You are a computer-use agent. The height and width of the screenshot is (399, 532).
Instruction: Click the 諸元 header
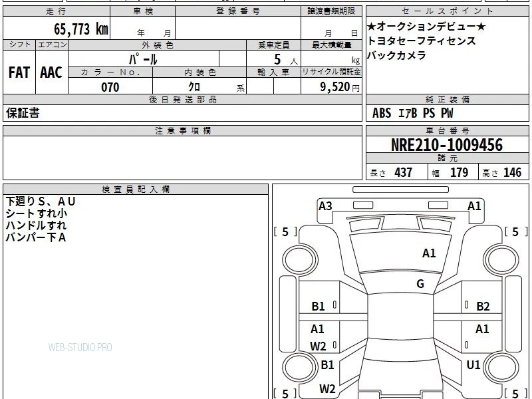coord(448,158)
